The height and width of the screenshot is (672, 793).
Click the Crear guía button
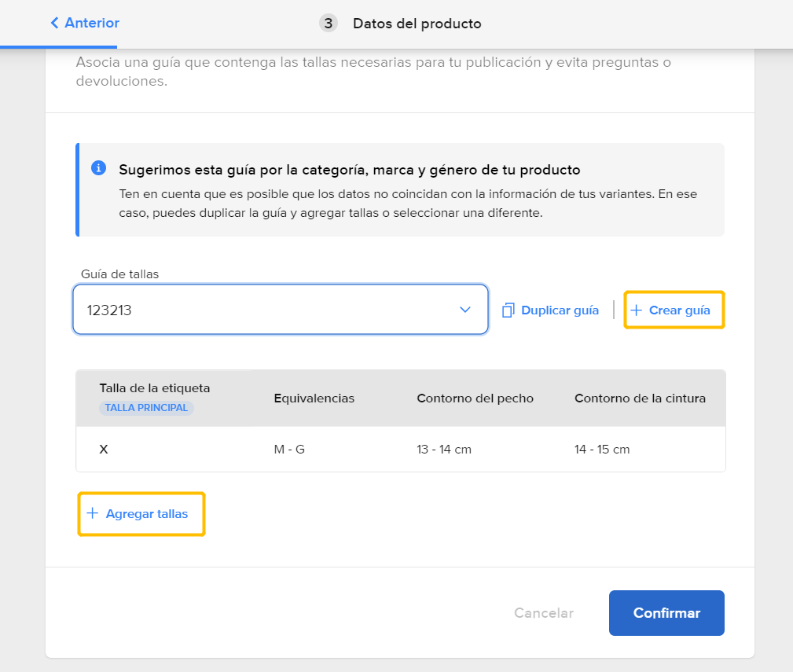click(x=674, y=310)
